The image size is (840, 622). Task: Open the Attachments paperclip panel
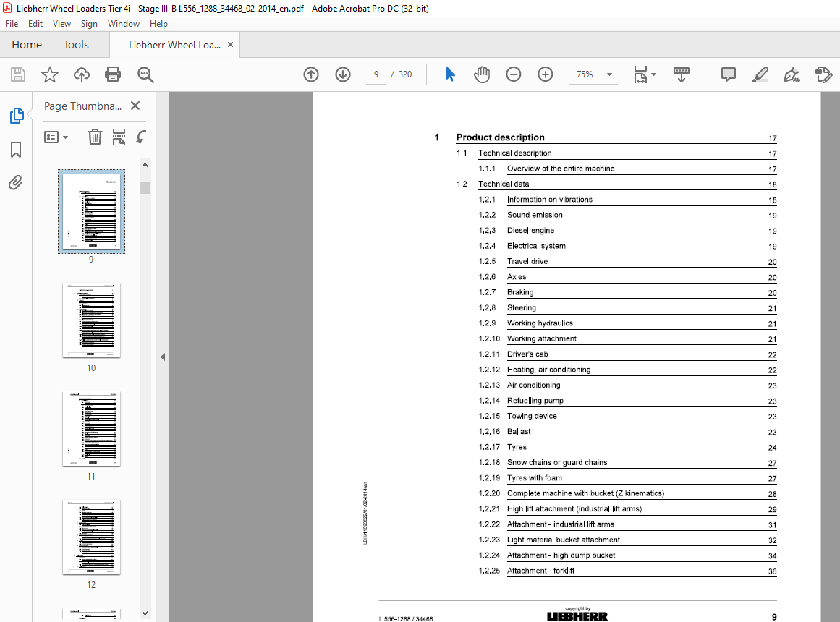point(15,183)
